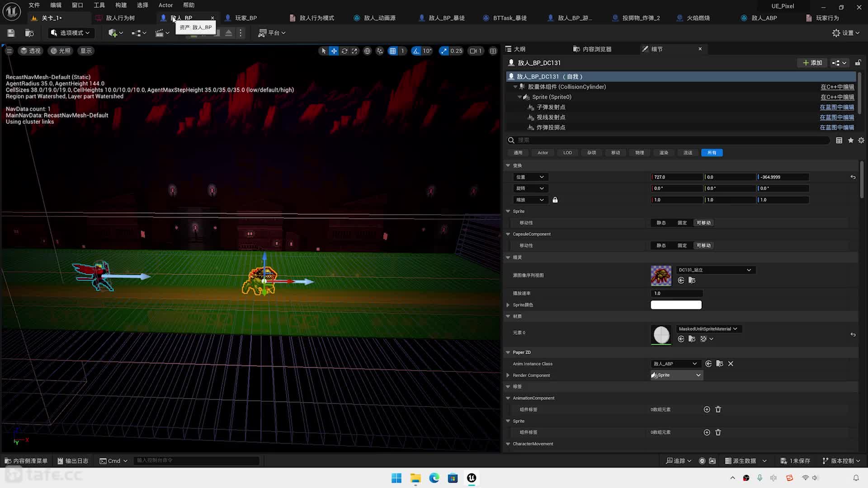
Task: Click 在蓝图中编辑 link for 子弹发射点
Action: 837,107
